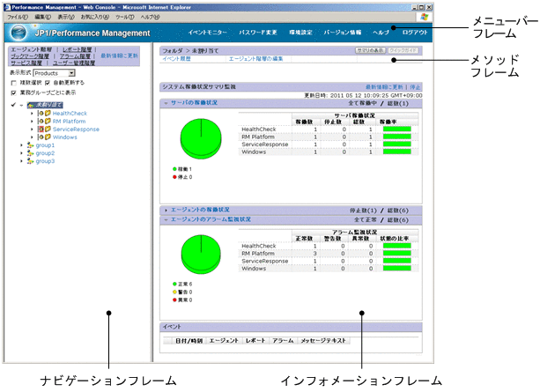This screenshot has height=392, width=540.
Task: Click the JP1 globe logo icon
Action: point(18,33)
